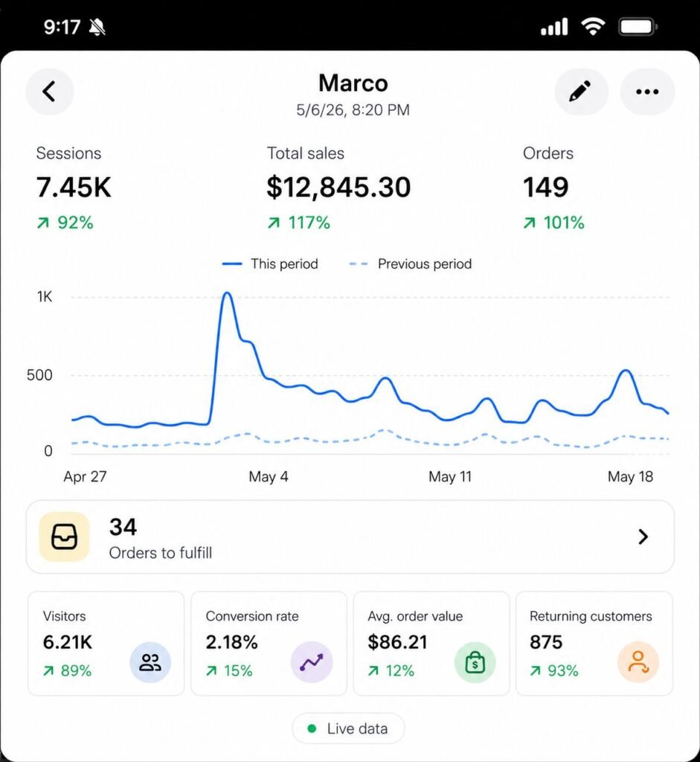Click the 117% sales change value
The height and width of the screenshot is (762, 700).
309,222
